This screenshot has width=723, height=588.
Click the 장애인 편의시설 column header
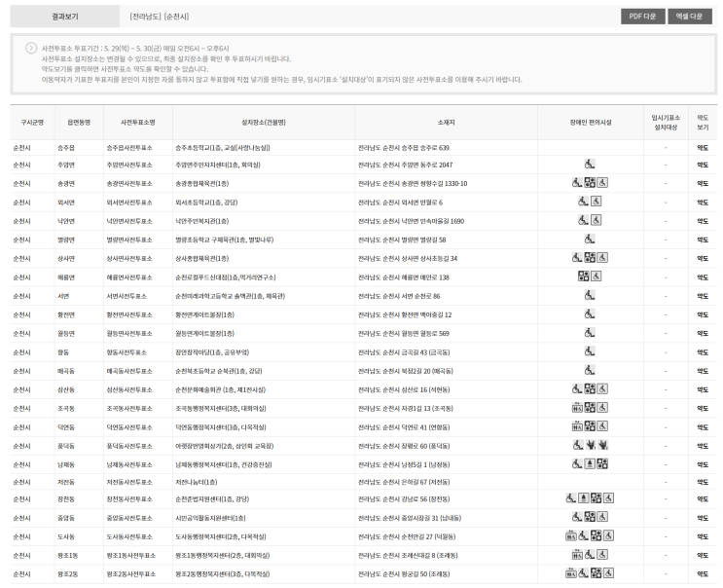coord(591,123)
